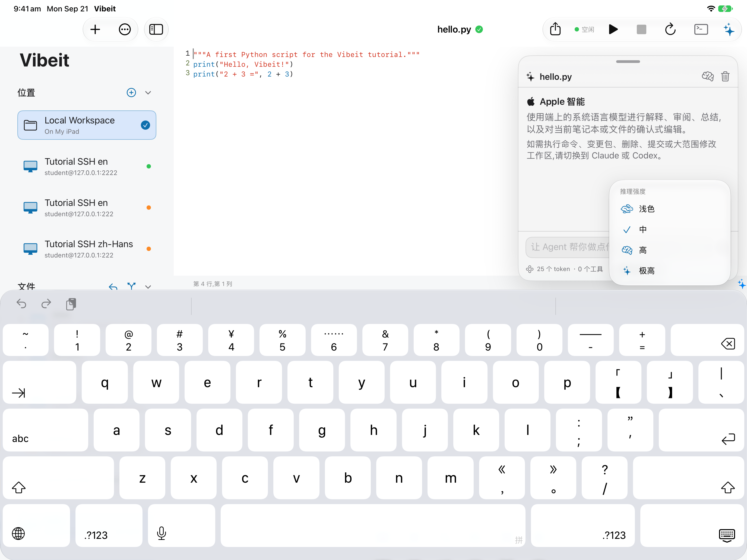Click the back arrow in 文件 header
This screenshot has width=747, height=560.
(113, 287)
